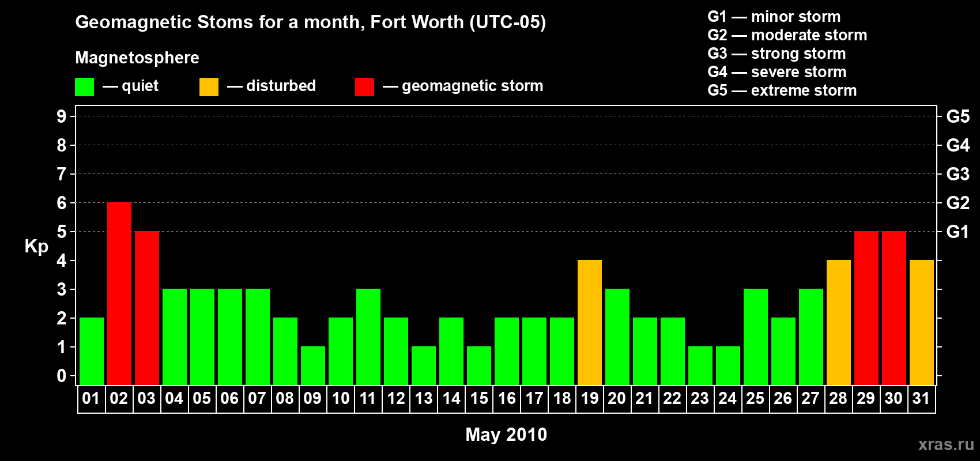Click the red bar for day 03
Viewport: 980px width, 461px height.
[x=147, y=308]
